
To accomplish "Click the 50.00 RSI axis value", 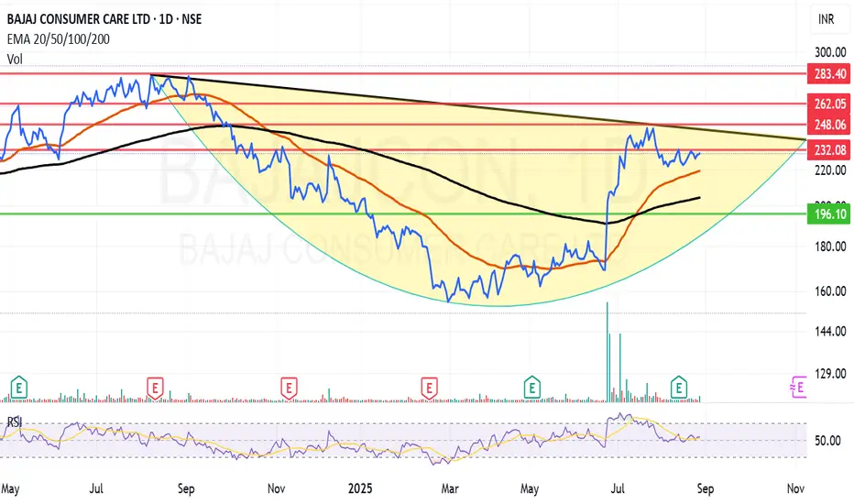I will (827, 441).
